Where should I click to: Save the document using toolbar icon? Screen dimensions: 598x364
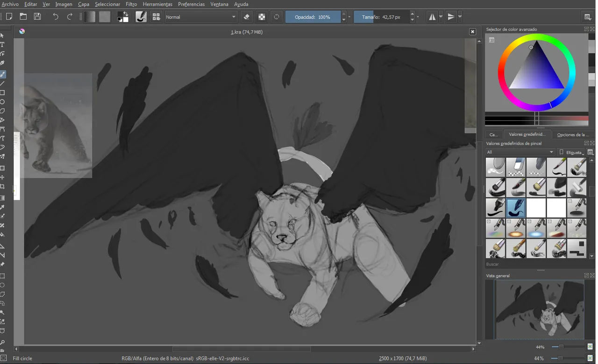[x=37, y=17]
